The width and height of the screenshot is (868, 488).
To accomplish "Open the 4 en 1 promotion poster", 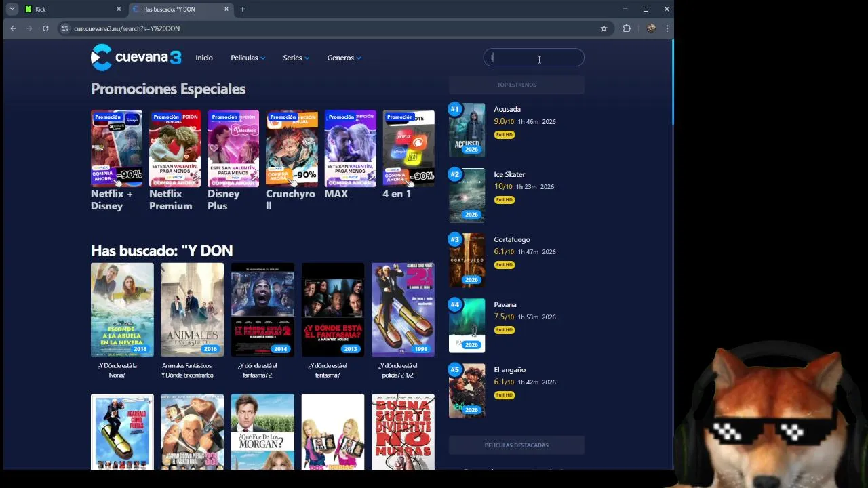I will tap(408, 148).
